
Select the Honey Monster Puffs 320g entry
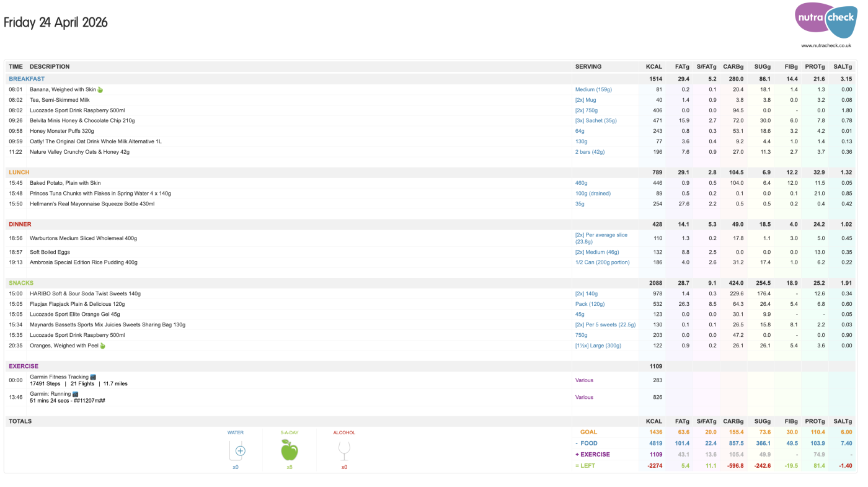pyautogui.click(x=62, y=131)
